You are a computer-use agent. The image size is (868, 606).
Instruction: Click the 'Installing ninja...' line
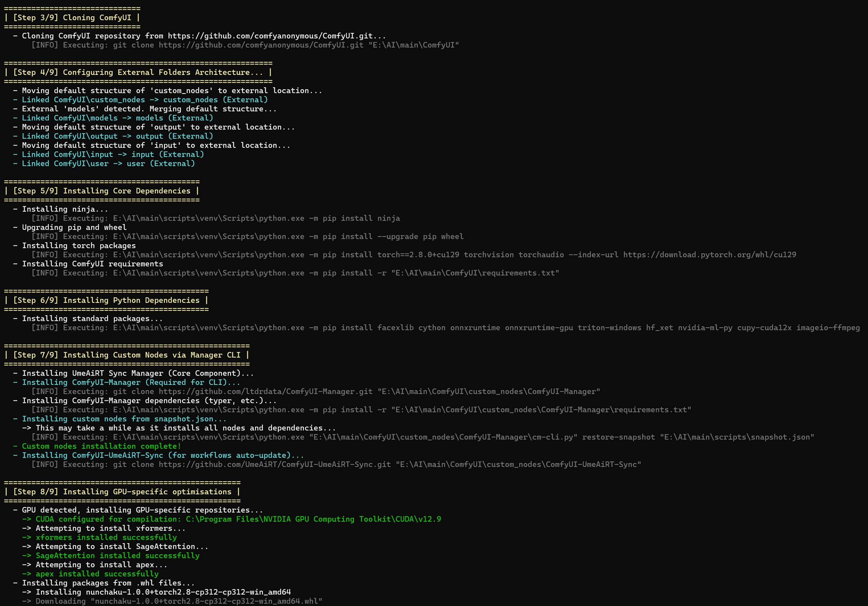(x=64, y=209)
